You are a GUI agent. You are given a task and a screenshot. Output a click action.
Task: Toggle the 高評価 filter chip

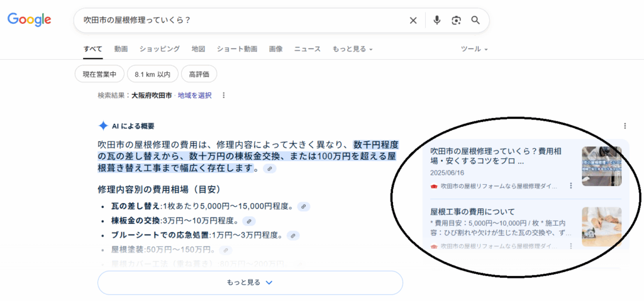click(x=199, y=74)
